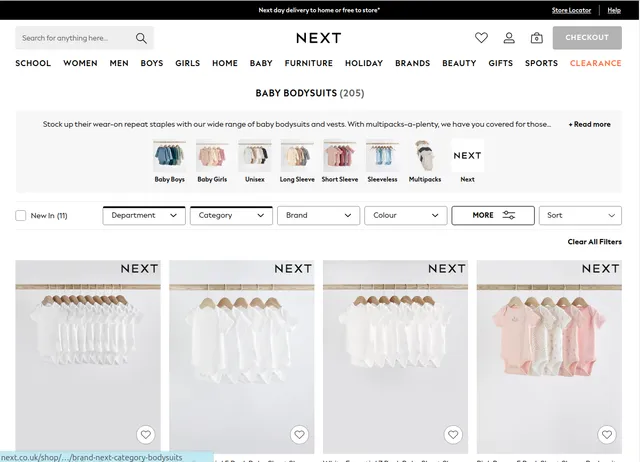Expand the Colour filter dropdown
The height and width of the screenshot is (462, 640).
click(406, 215)
